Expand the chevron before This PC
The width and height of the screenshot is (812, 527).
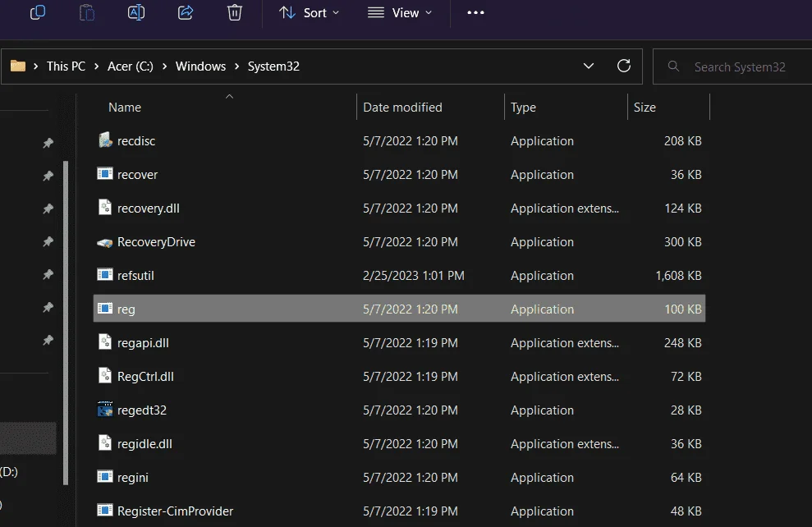coord(36,66)
